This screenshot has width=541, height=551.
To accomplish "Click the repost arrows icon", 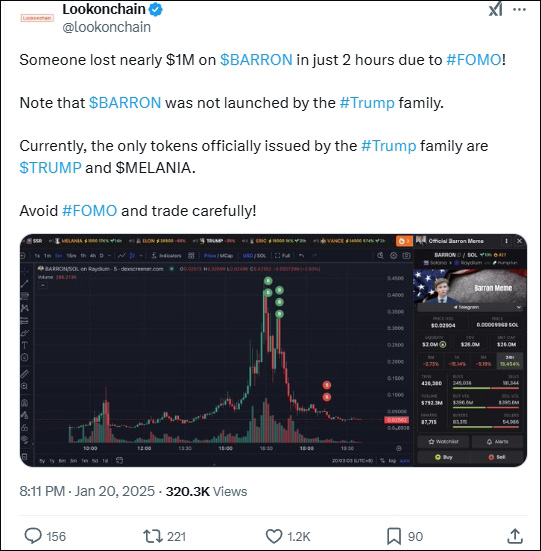I will click(x=153, y=536).
